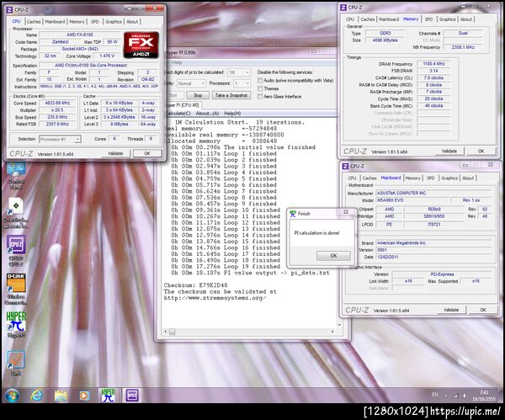Launch Windows Media Player from taskbar
The height and width of the screenshot is (420, 505).
coord(84,396)
